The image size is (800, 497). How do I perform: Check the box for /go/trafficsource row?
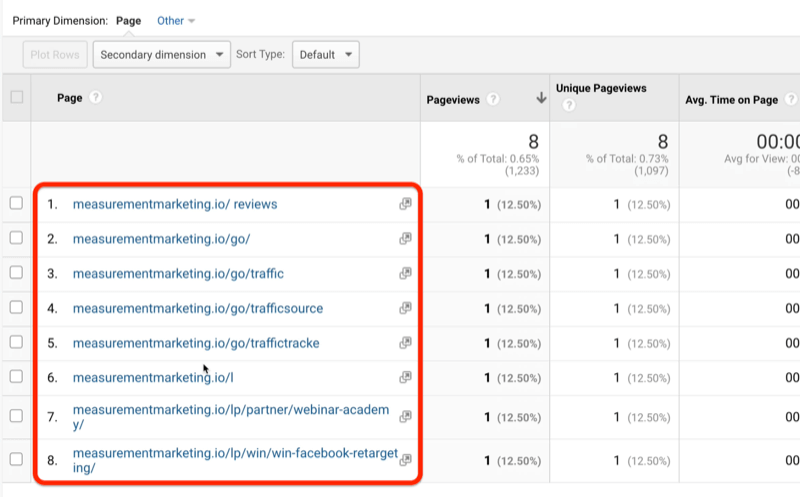click(16, 307)
